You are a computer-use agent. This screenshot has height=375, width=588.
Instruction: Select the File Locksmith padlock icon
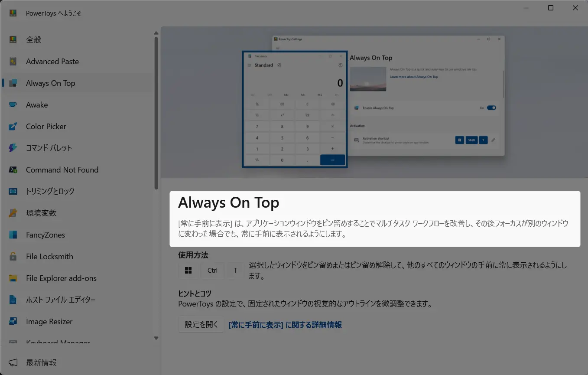[x=13, y=256]
